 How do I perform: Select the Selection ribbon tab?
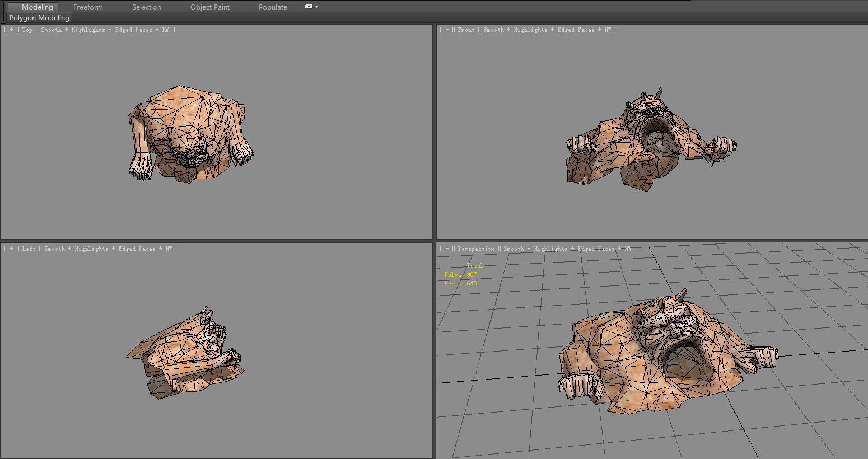point(147,7)
